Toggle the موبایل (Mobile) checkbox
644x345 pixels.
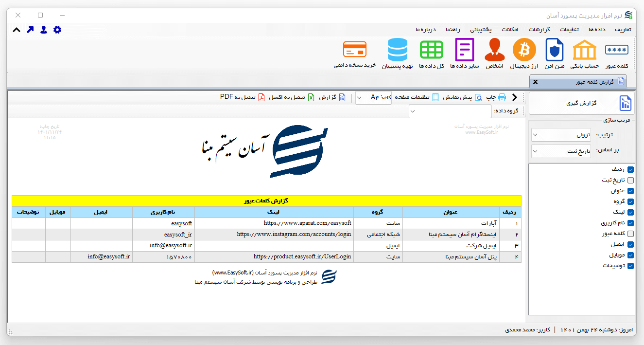[x=631, y=255]
